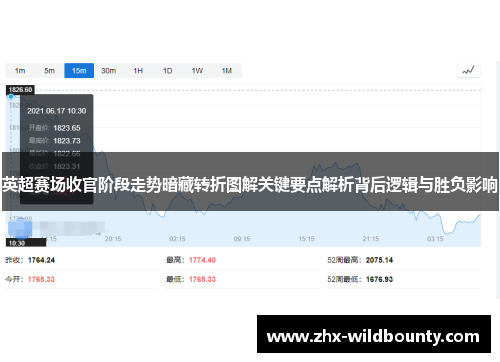Click the black 10:30 time marker
This screenshot has width=500, height=362.
tap(26, 243)
